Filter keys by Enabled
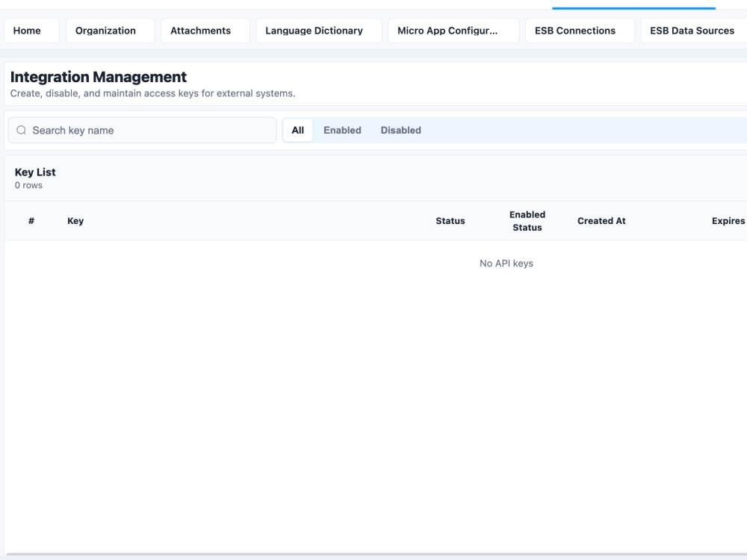Screen dimensions: 747x560 pyautogui.click(x=343, y=131)
